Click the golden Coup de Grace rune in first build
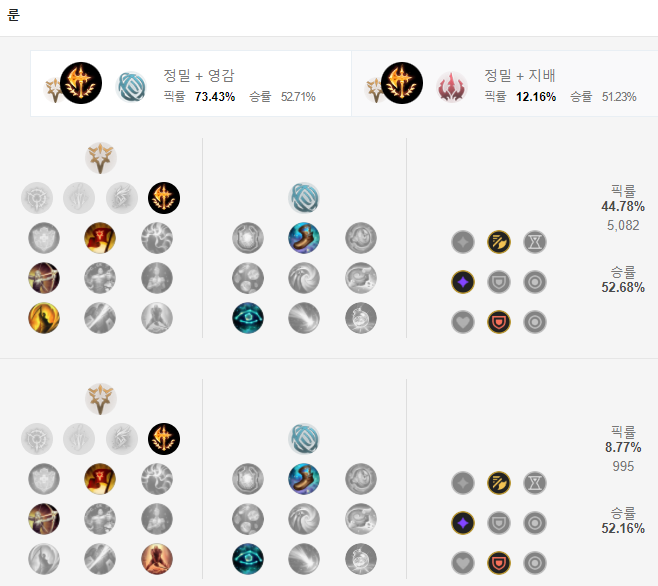The height and width of the screenshot is (586, 658). point(44,318)
